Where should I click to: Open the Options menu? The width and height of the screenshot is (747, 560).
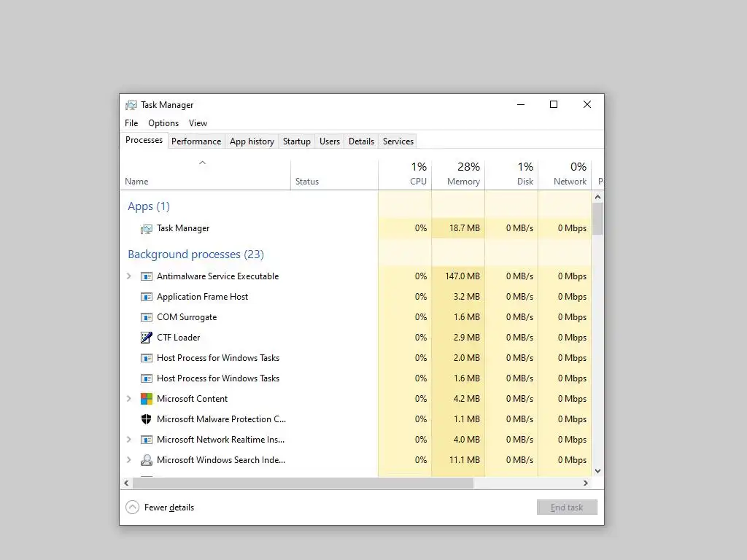click(x=163, y=122)
